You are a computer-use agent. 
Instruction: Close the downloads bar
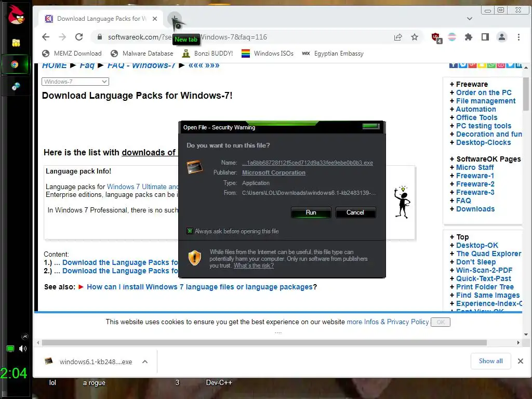[x=521, y=361]
